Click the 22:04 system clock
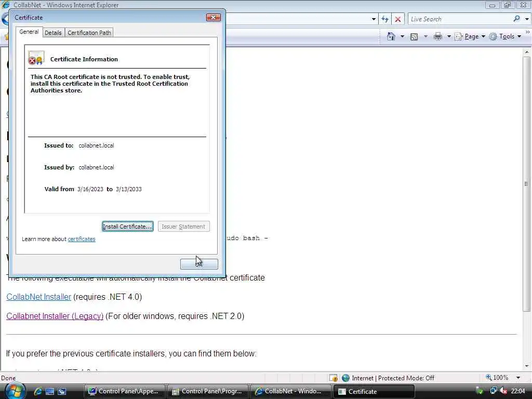 click(x=518, y=391)
